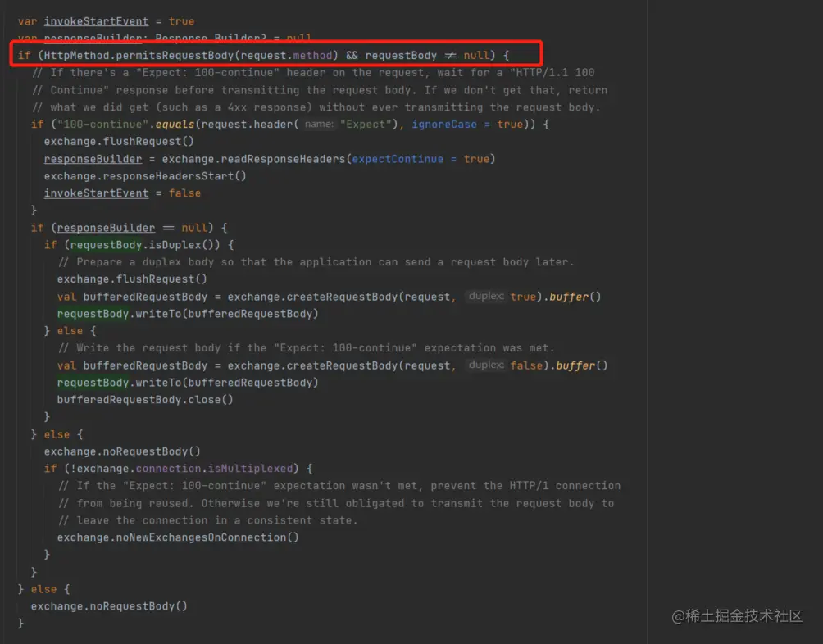Click 'ignoreCase = true' named argument
Image resolution: width=823 pixels, height=644 pixels.
coord(467,125)
